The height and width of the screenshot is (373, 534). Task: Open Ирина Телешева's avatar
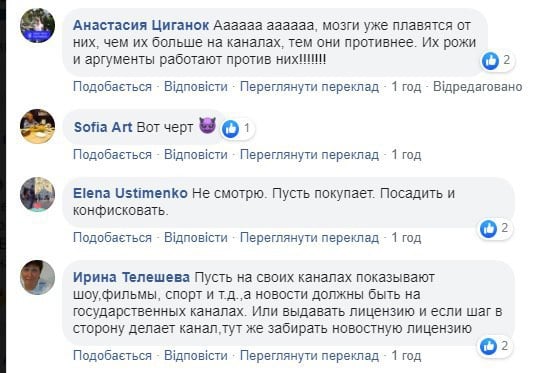tap(37, 277)
